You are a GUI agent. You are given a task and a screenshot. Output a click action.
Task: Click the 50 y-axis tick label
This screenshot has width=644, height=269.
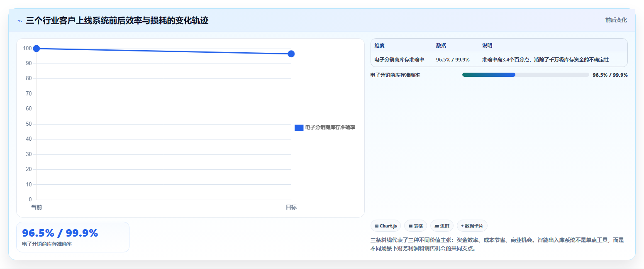tap(29, 124)
